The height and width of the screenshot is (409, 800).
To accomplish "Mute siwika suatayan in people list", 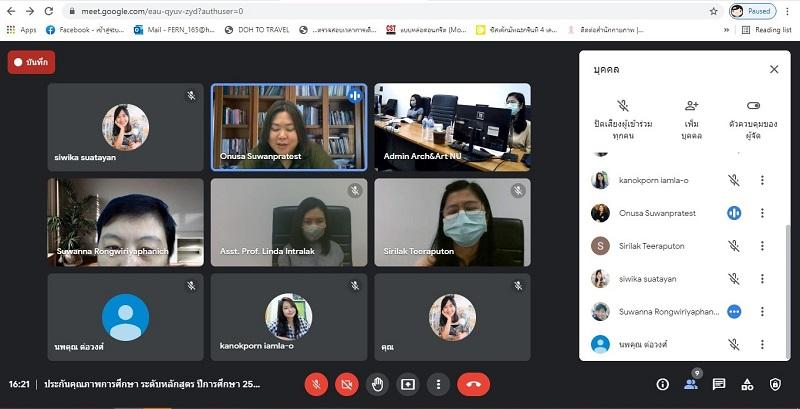I will point(734,278).
